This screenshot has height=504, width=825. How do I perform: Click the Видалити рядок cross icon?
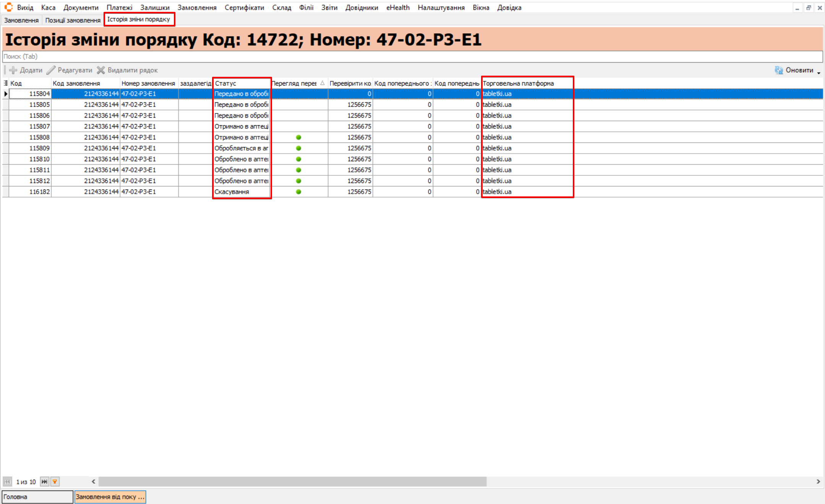click(x=101, y=70)
